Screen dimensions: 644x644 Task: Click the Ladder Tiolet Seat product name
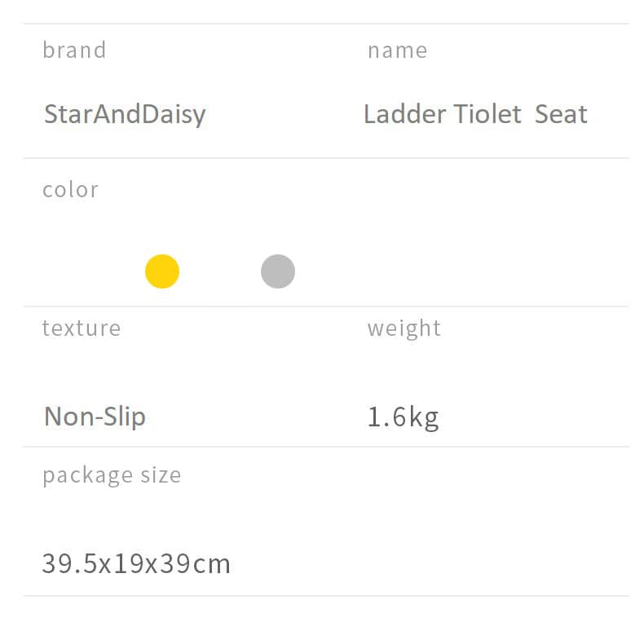tap(475, 114)
